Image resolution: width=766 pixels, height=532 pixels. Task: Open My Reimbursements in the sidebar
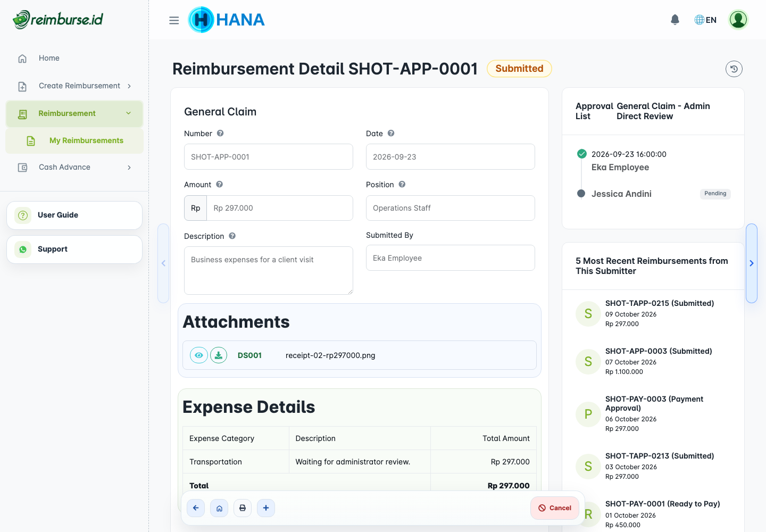[x=74, y=141]
